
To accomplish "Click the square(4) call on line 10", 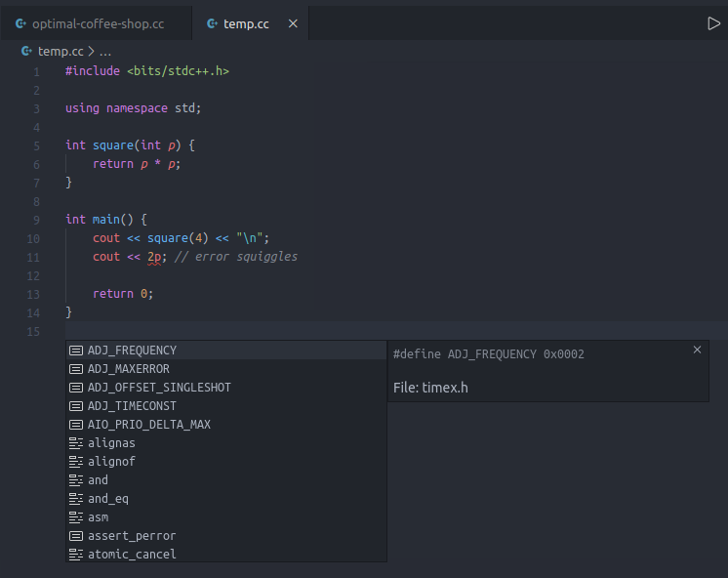I will [178, 238].
